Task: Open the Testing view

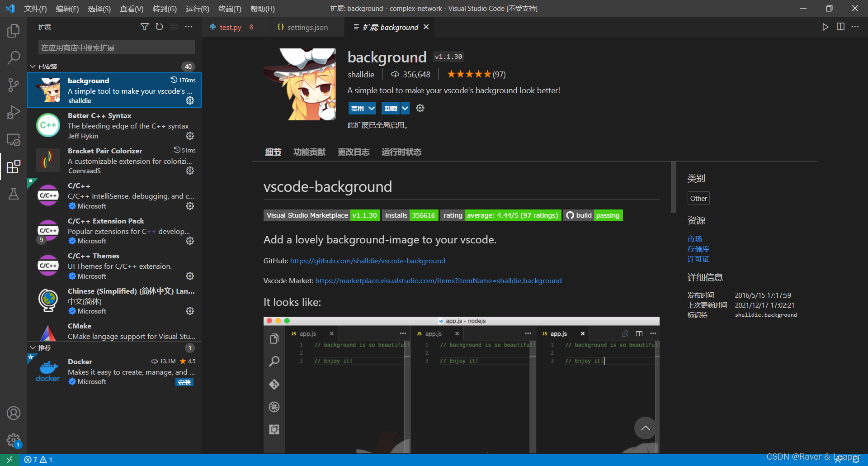Action: coord(14,194)
